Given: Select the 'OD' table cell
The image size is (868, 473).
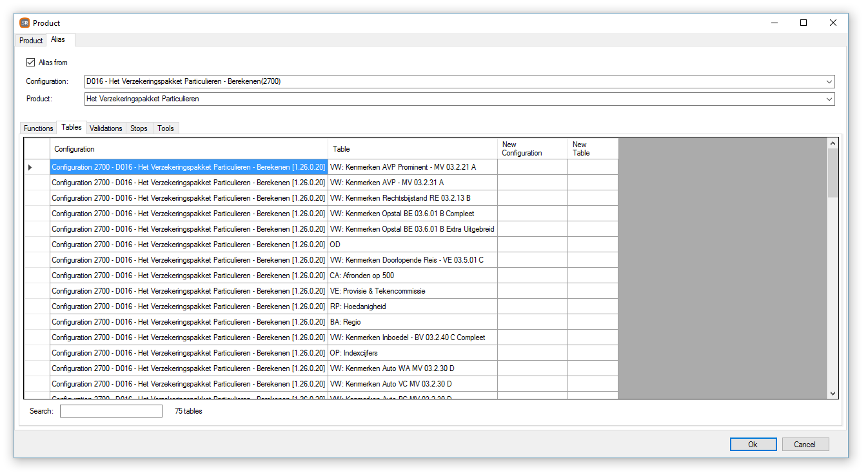Looking at the screenshot, I should tap(413, 245).
